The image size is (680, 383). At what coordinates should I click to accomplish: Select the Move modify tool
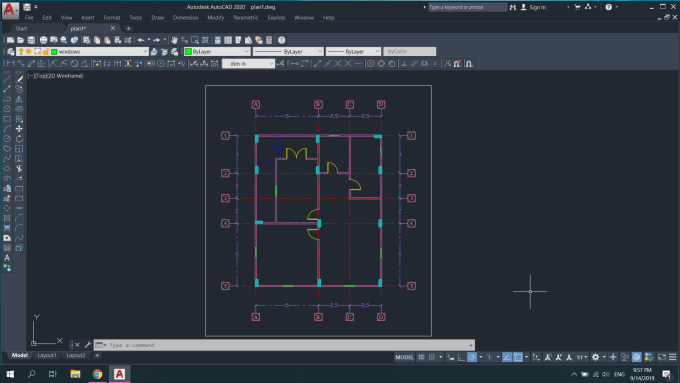(19, 129)
